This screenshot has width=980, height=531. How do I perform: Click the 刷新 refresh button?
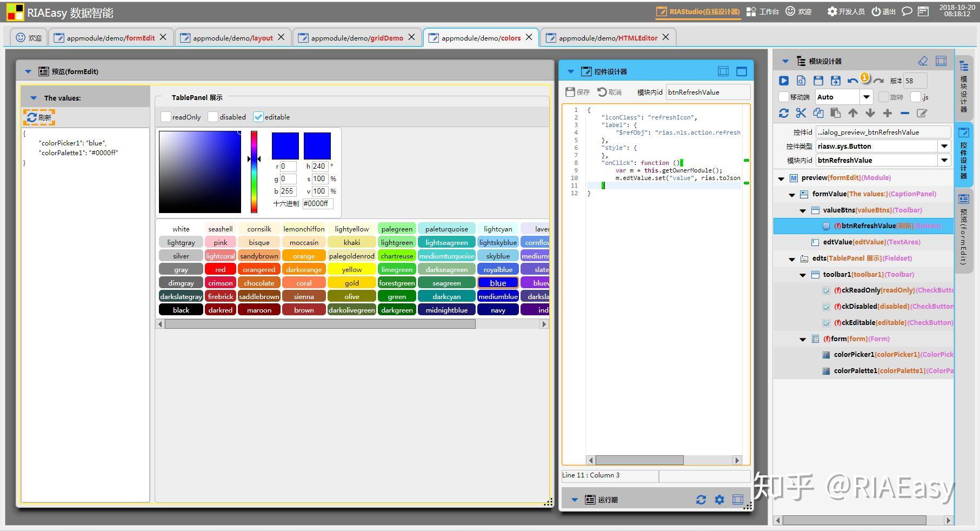(x=39, y=117)
